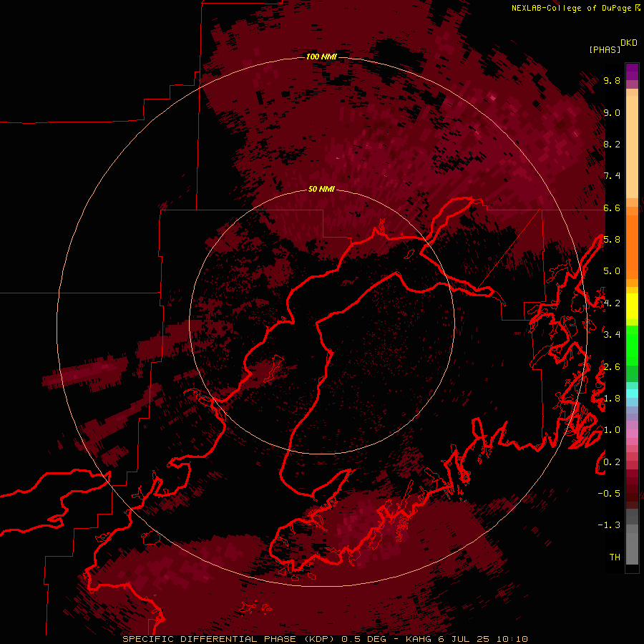Pick the orange segment of color bar
Image resolution: width=644 pixels, height=644 pixels.
[632, 246]
